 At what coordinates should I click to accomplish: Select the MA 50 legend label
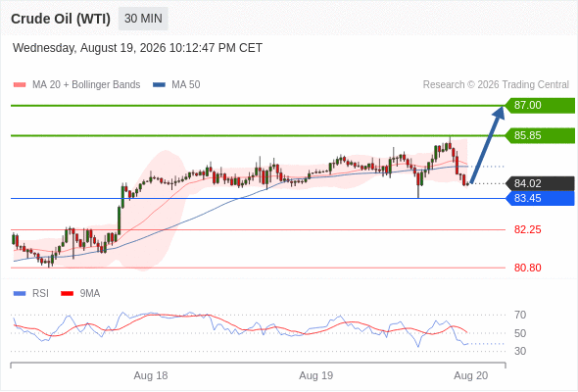186,85
